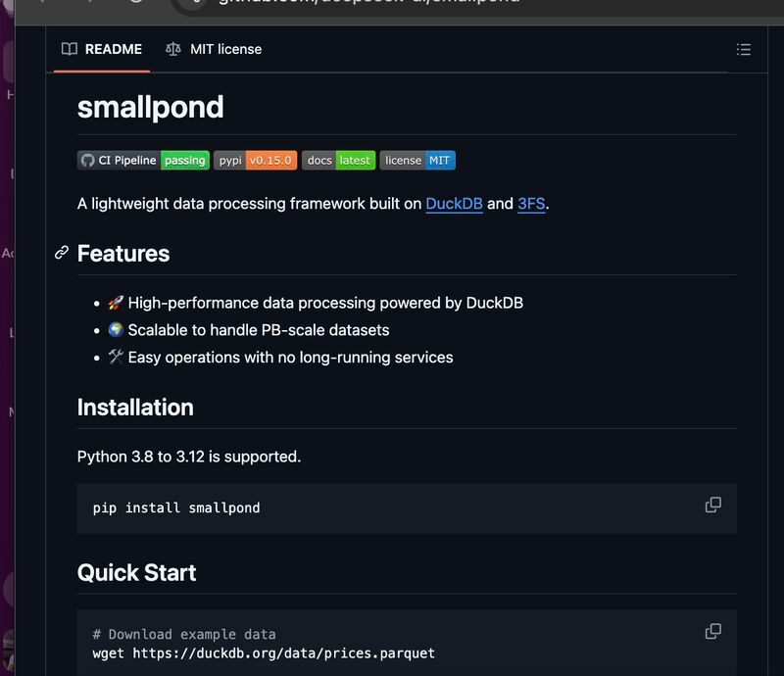784x676 pixels.
Task: Click the scales icon beside MIT license
Action: pos(173,49)
